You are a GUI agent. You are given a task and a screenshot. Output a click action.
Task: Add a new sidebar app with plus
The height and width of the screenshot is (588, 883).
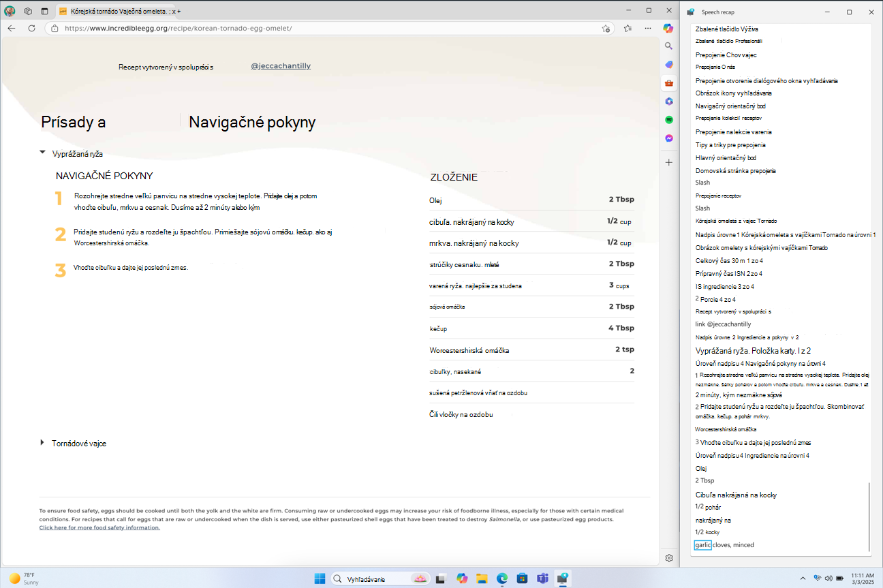pyautogui.click(x=669, y=163)
